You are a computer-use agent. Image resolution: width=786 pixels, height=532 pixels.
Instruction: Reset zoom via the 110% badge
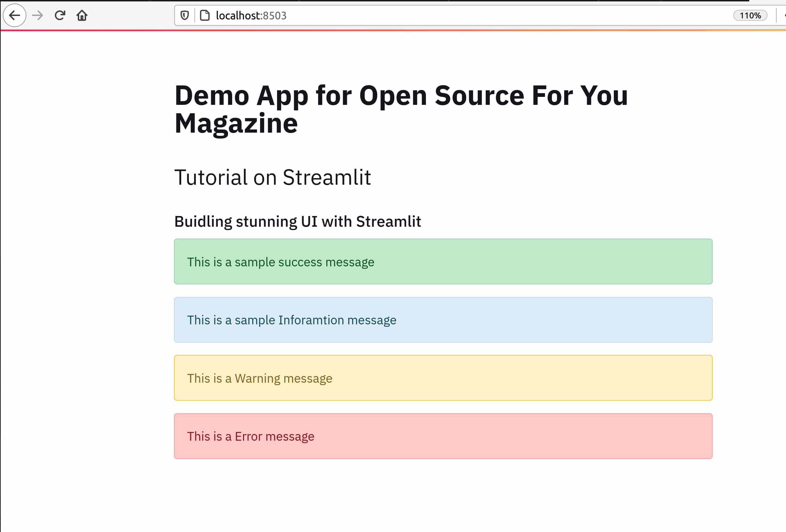point(750,15)
